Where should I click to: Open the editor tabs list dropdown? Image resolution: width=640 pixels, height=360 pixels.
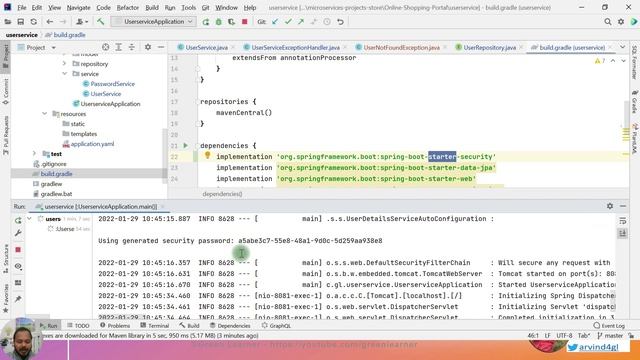(x=622, y=47)
